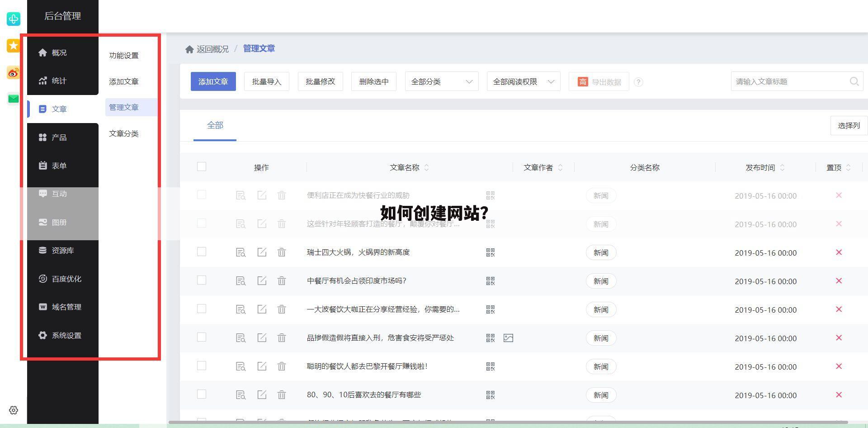Click the 请输入文章标题 search field
This screenshot has width=868, height=428.
point(797,81)
